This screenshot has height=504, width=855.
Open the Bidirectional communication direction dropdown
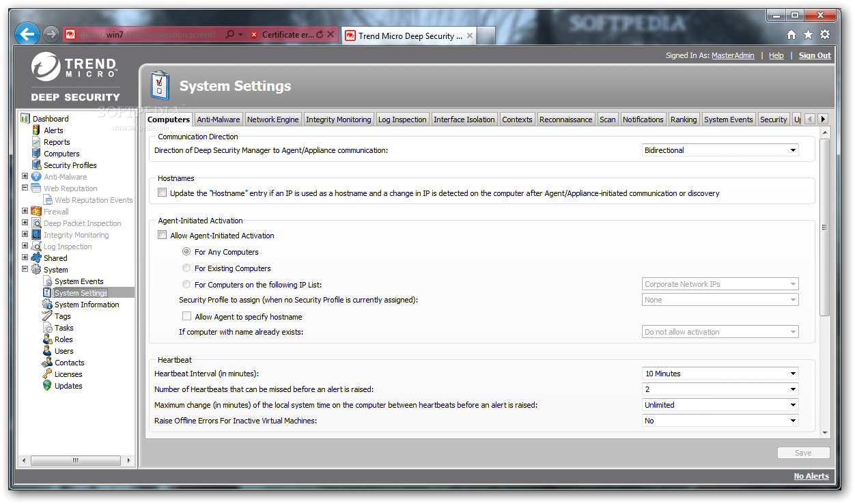[x=720, y=150]
